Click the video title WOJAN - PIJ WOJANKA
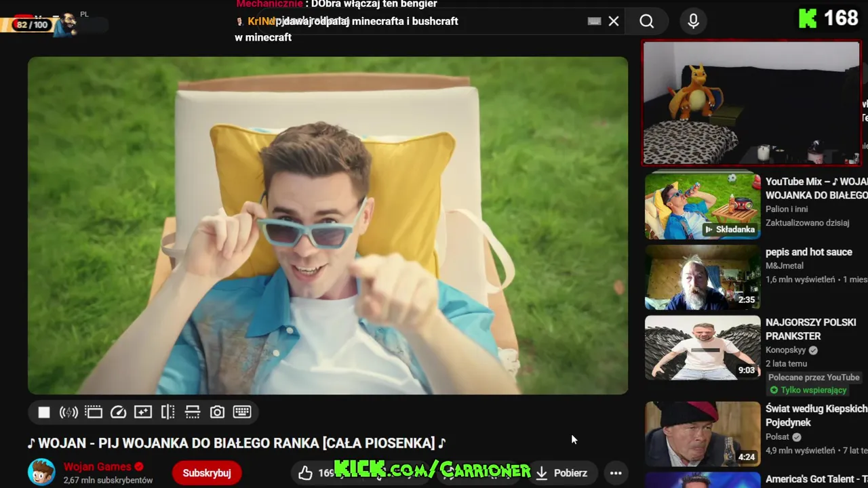 tap(236, 443)
